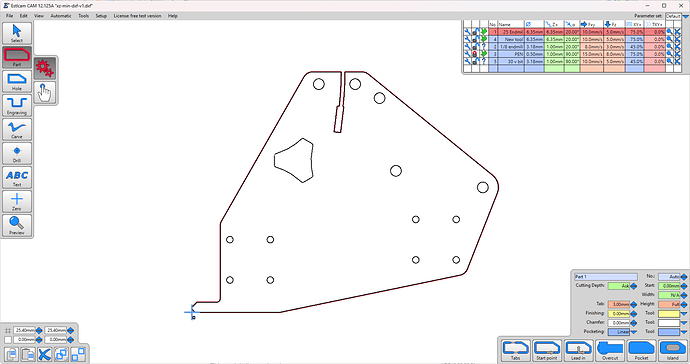Activate the Select arrow tool

(x=17, y=33)
